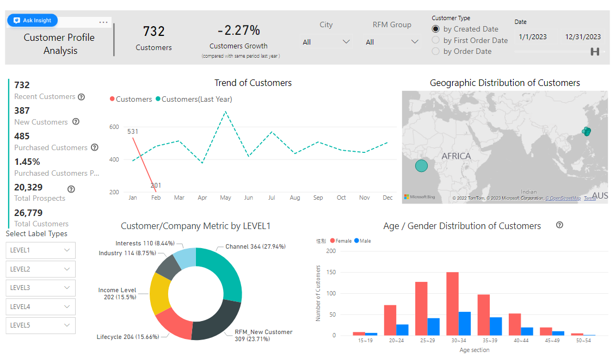616x364 pixels.
Task: Click help icon next to Total Prospects
Action: coord(71,189)
